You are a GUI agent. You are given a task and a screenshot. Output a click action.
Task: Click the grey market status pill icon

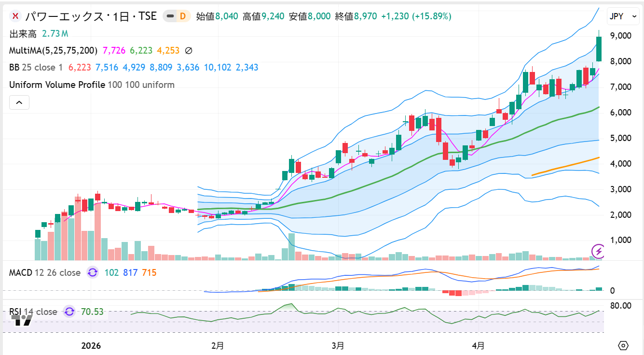tap(170, 16)
